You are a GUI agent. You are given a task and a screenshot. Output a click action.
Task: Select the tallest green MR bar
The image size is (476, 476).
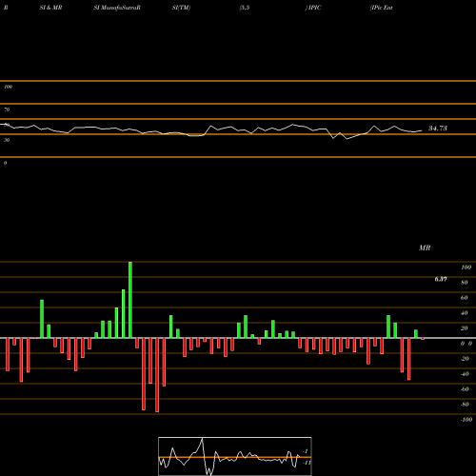130,300
